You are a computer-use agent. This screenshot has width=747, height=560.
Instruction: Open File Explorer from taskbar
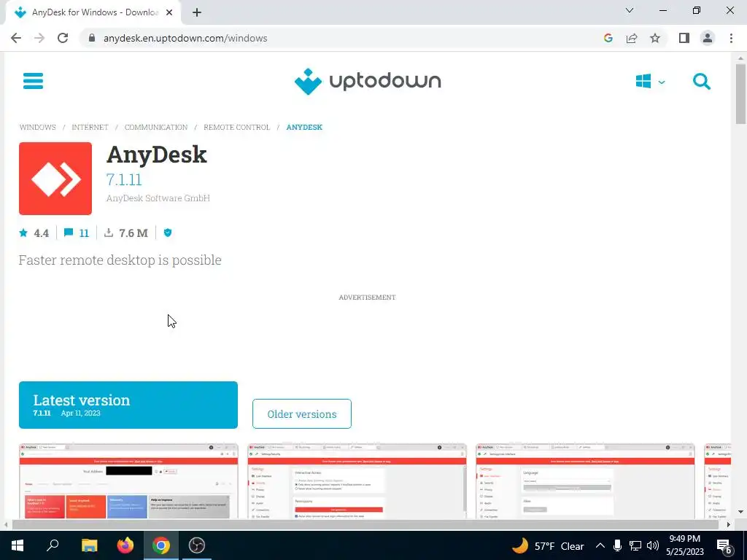pos(89,545)
